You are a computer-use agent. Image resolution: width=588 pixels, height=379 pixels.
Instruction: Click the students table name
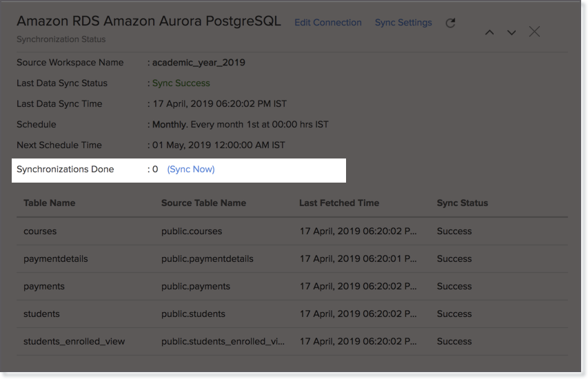click(x=41, y=314)
